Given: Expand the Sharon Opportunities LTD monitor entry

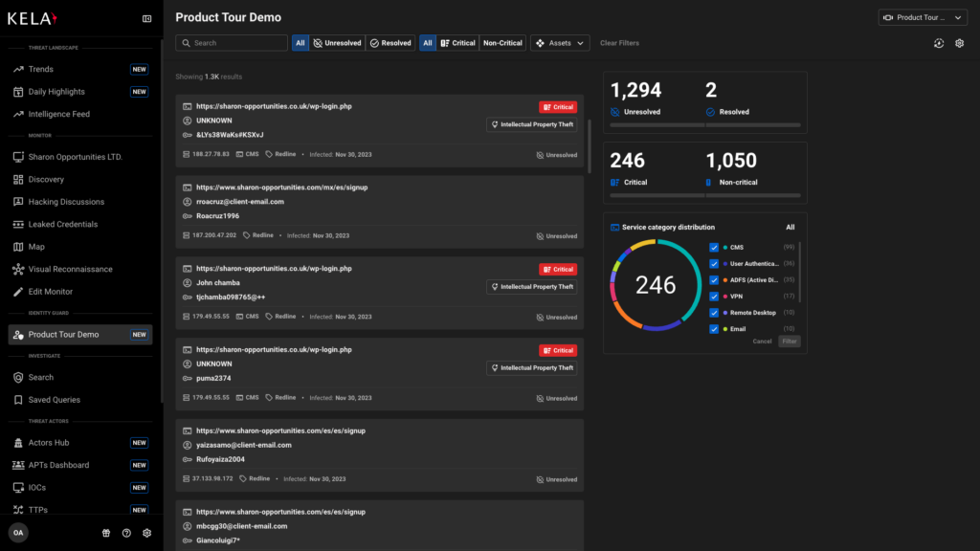Looking at the screenshot, I should point(77,156).
